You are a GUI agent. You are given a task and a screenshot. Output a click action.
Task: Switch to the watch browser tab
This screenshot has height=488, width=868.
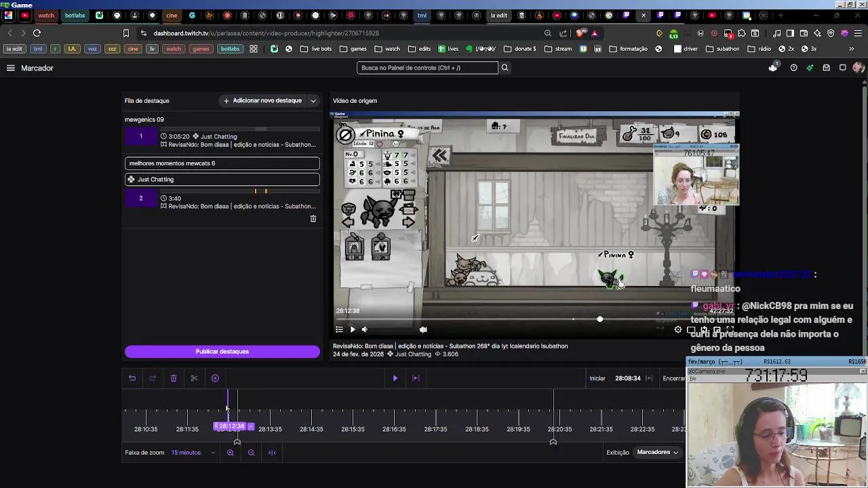point(46,16)
